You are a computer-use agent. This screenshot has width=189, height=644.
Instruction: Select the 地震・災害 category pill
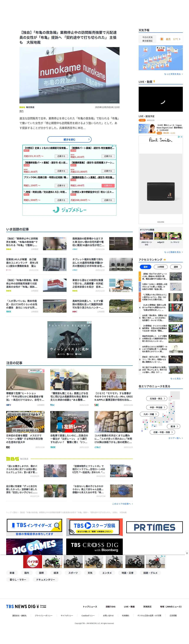pyautogui.click(x=127, y=573)
